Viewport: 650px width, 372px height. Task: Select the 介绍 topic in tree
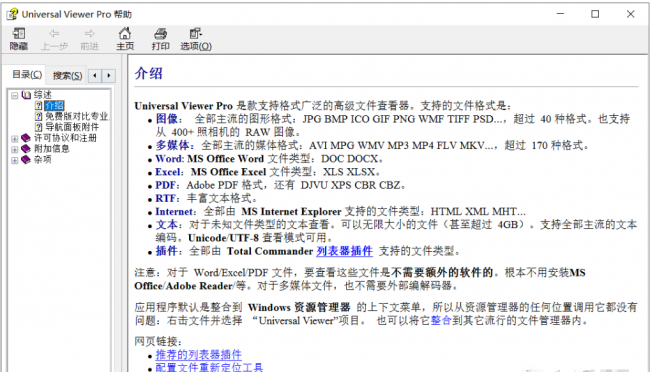54,105
